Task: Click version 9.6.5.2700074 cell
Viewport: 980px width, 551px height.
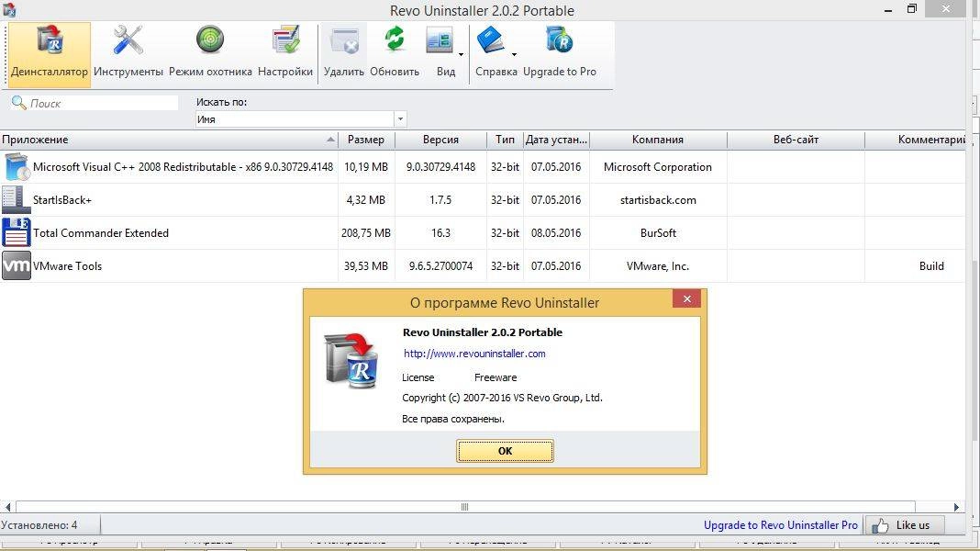Action: coord(440,265)
